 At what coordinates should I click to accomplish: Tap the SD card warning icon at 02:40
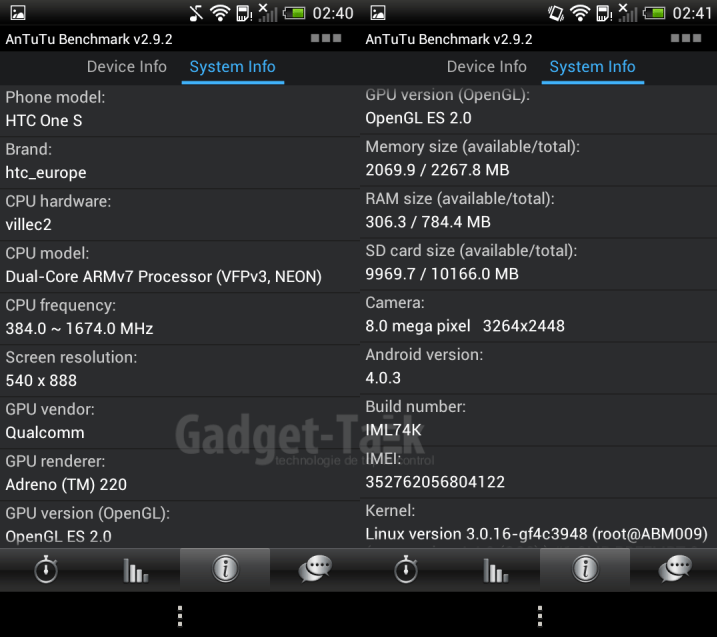pyautogui.click(x=244, y=14)
